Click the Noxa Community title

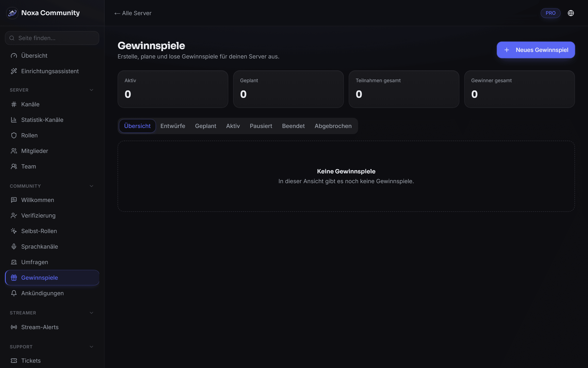click(51, 13)
